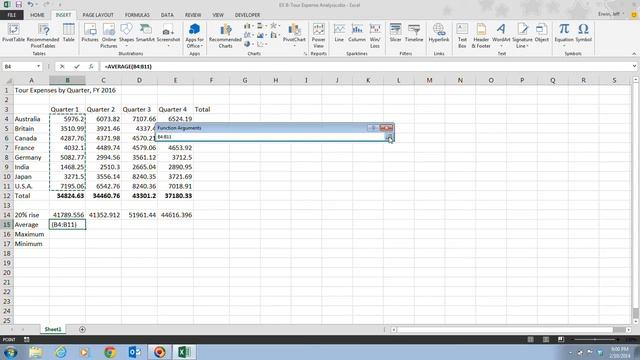Screen dimensions: 640x360
Task: Switch to the DATA tab
Action: coord(167,15)
